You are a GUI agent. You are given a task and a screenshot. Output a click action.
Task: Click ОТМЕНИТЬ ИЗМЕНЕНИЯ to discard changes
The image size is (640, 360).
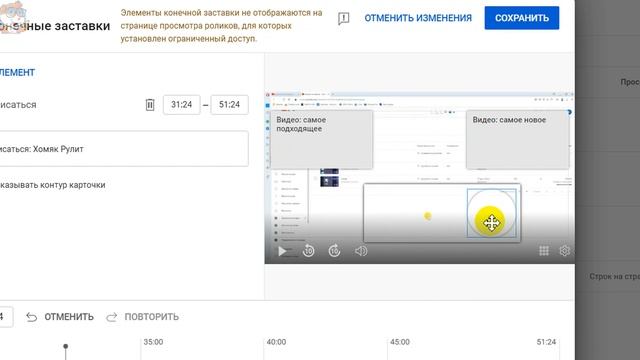point(418,18)
